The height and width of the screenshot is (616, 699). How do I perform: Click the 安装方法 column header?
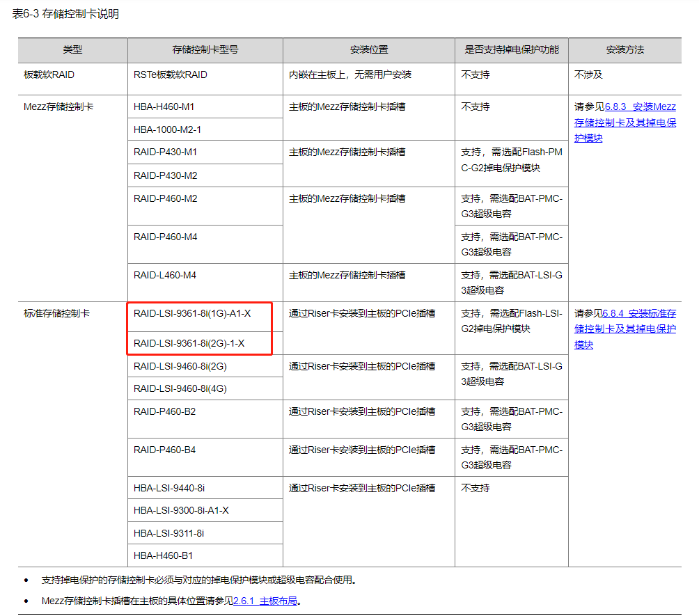pos(625,49)
